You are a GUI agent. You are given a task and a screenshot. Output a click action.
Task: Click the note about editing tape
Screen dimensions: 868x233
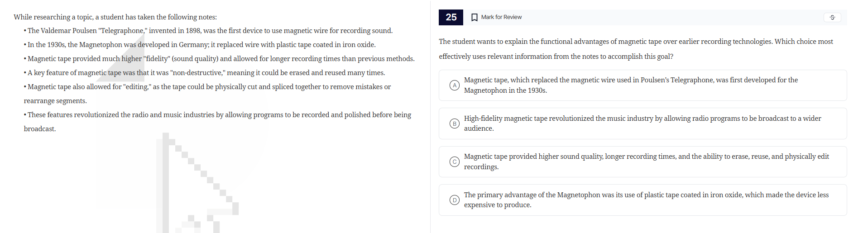point(209,87)
